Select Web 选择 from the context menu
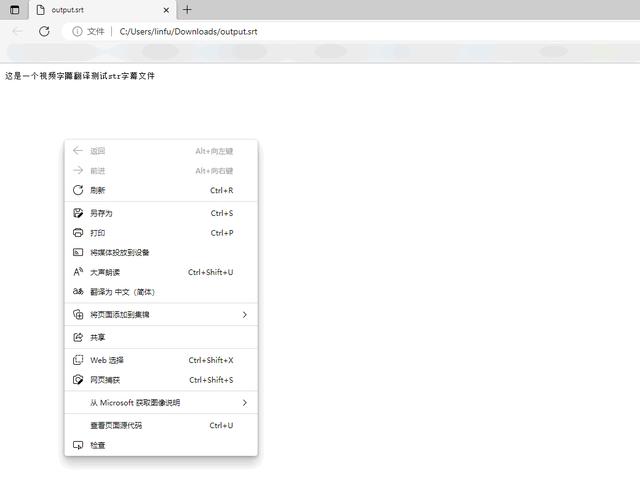The width and height of the screenshot is (640, 478). point(107,360)
